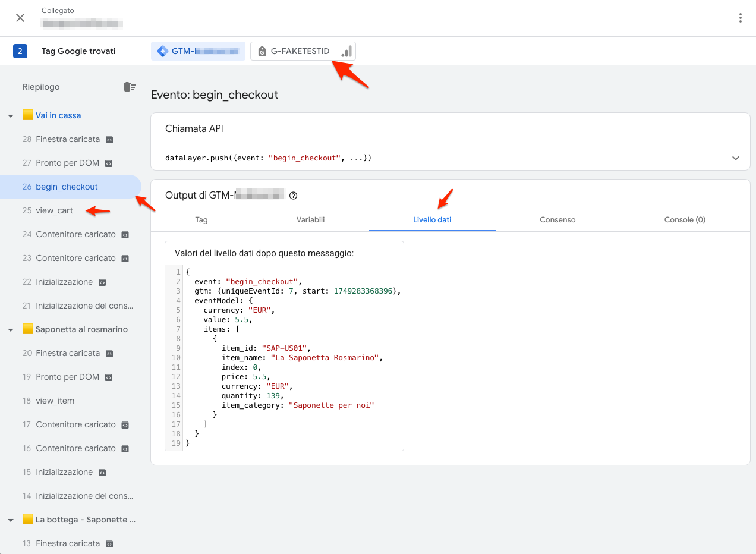
Task: Click the item_name "La Saponetta Rosmarino" value
Action: pyautogui.click(x=326, y=358)
